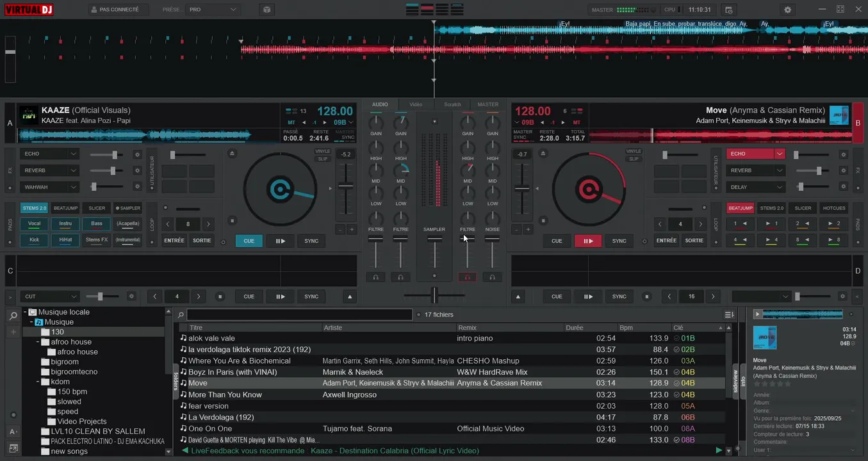Click the pitch plus button on deck A

tap(352, 229)
